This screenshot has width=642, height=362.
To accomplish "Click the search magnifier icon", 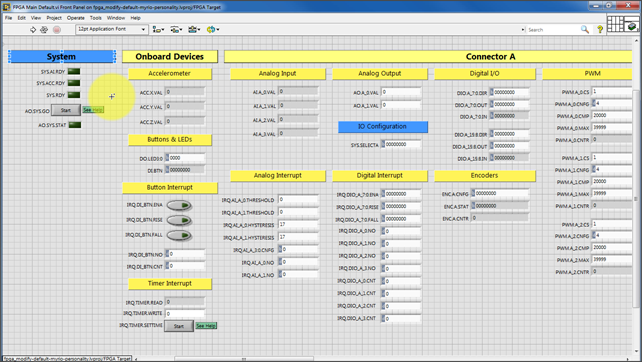I will (x=585, y=29).
